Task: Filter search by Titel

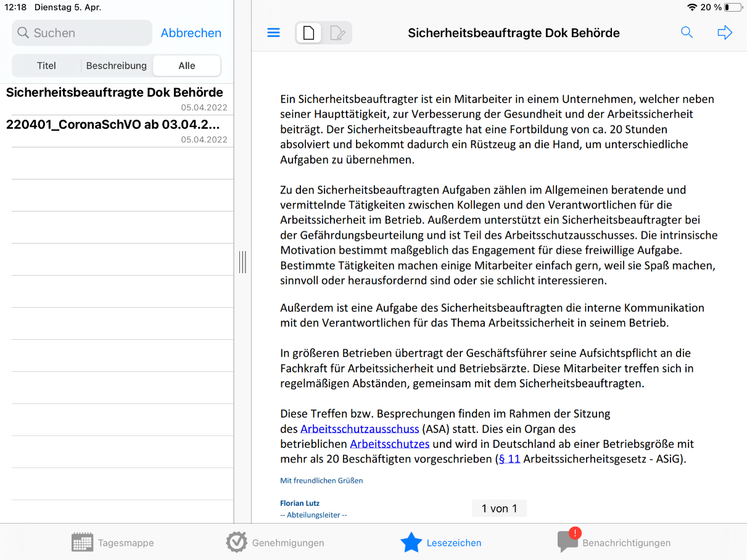Action: [46, 66]
